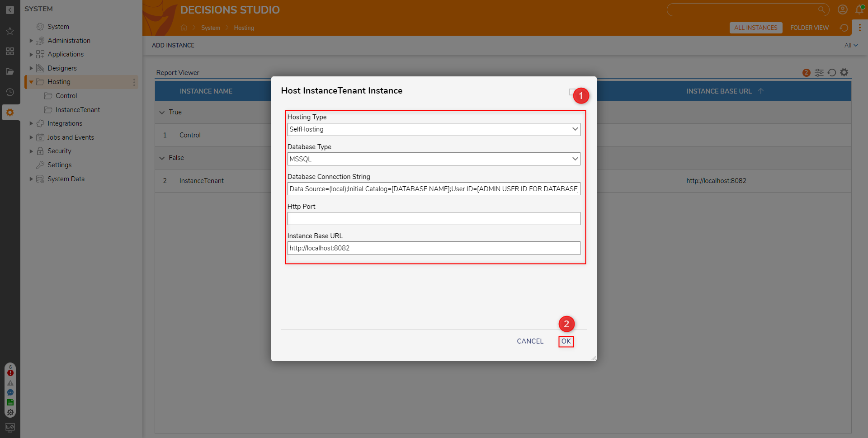Open the dashboard grid icon in left rail

[10, 51]
